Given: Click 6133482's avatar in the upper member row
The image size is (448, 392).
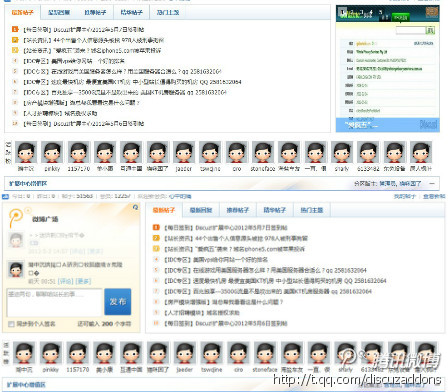Looking at the screenshot, I should 368,152.
